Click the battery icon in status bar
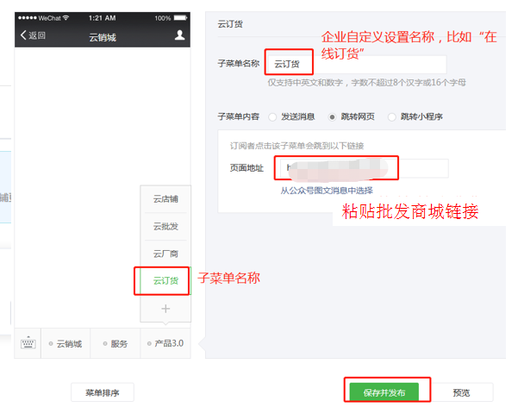Screen dimensions: 524x420 point(180,18)
